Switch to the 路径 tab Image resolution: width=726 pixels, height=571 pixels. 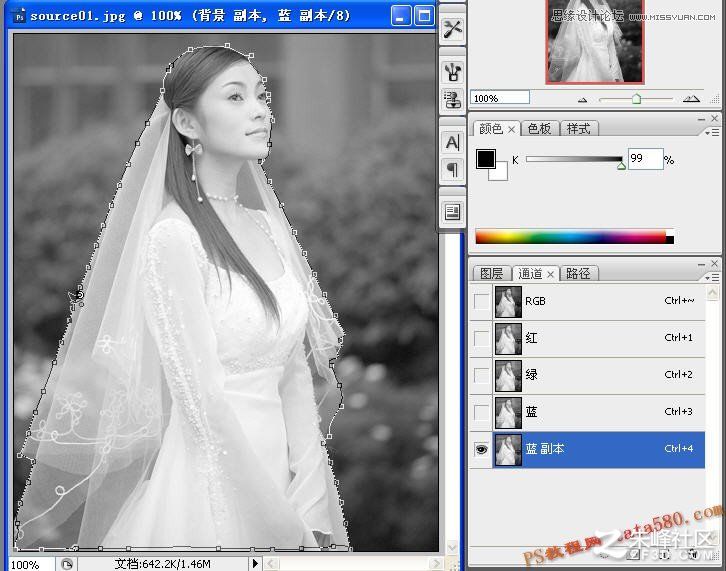click(579, 273)
